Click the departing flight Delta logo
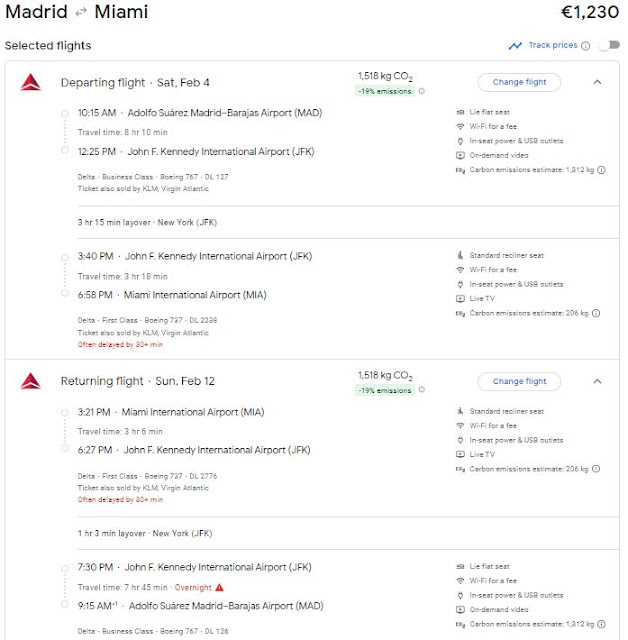The image size is (628, 640). tap(30, 82)
